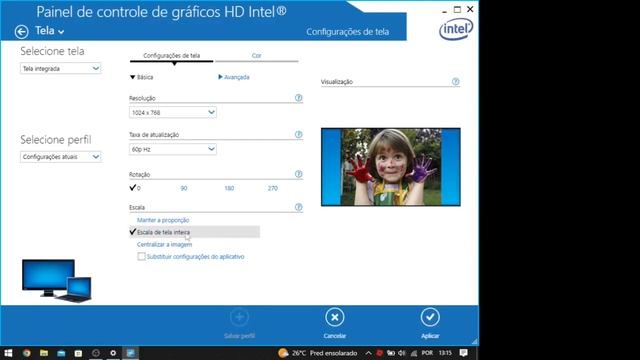This screenshot has height=360, width=640.
Task: Select rotation 270
Action: [x=273, y=188]
